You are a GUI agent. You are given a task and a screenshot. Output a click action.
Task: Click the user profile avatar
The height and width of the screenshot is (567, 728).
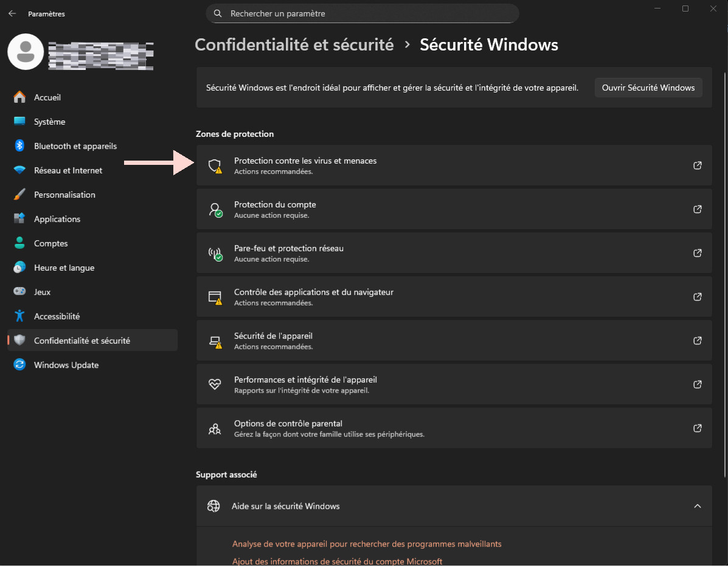pos(26,52)
